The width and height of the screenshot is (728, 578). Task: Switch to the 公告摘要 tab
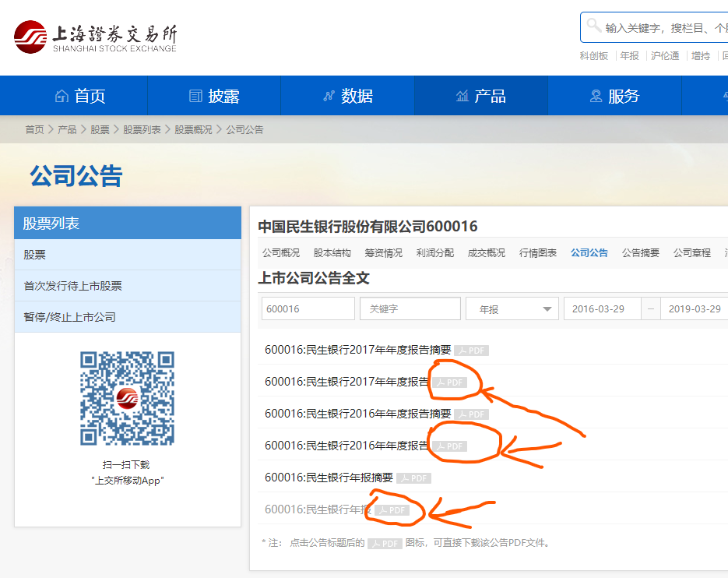pyautogui.click(x=641, y=252)
